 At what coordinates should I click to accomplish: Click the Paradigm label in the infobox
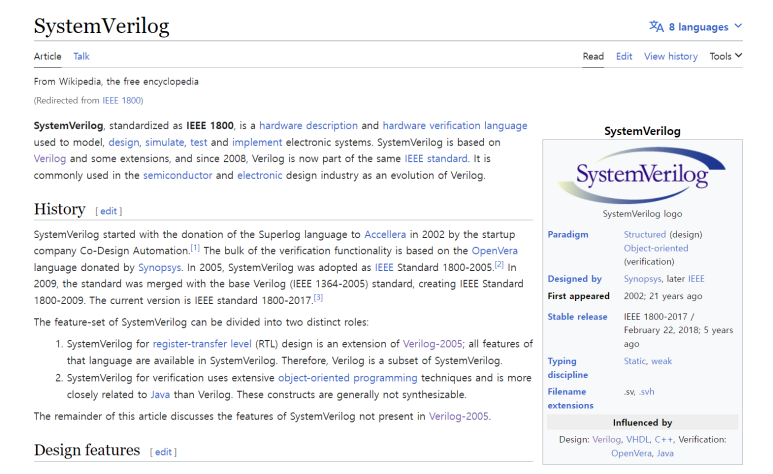tap(568, 234)
